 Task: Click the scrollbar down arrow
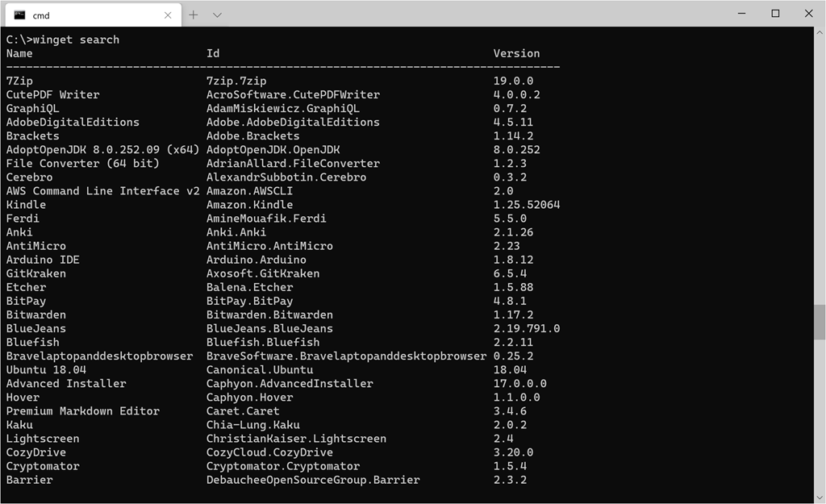pyautogui.click(x=820, y=498)
